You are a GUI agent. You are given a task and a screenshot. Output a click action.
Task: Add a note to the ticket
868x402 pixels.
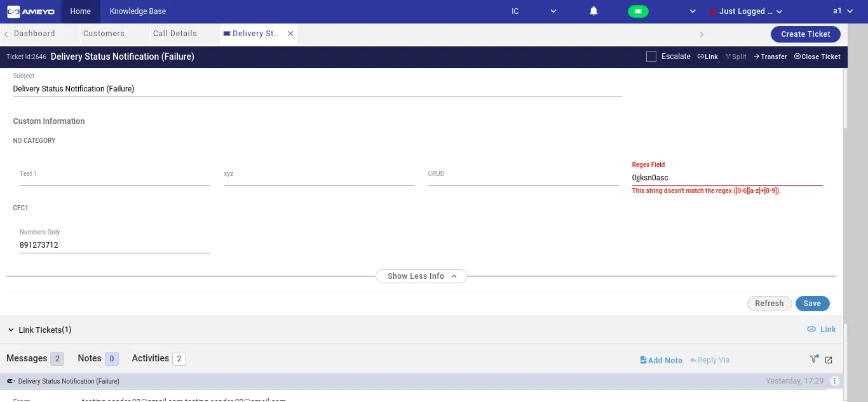[661, 360]
